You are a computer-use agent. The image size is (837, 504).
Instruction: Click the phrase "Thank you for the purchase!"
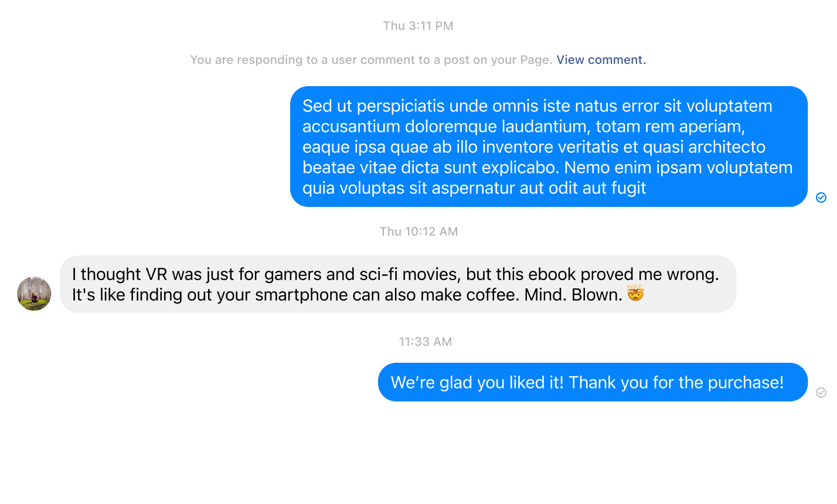676,383
